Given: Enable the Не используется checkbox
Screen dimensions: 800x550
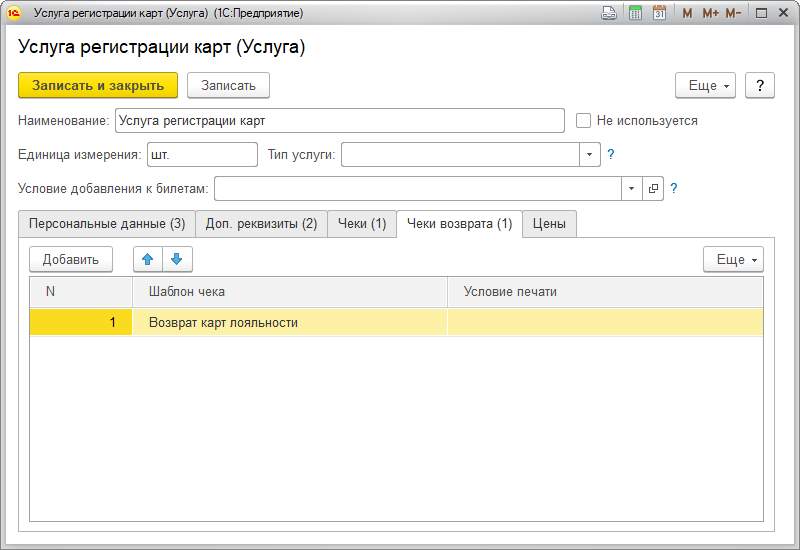Looking at the screenshot, I should pos(584,120).
